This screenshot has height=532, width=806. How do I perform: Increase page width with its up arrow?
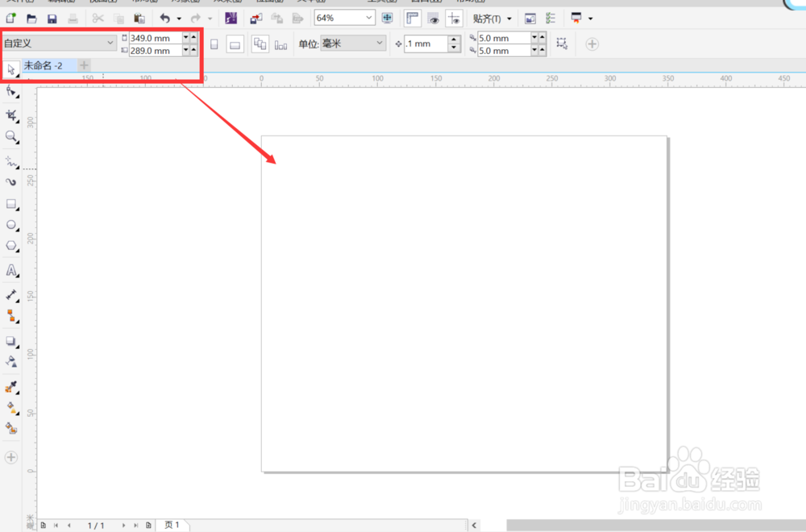coord(193,38)
